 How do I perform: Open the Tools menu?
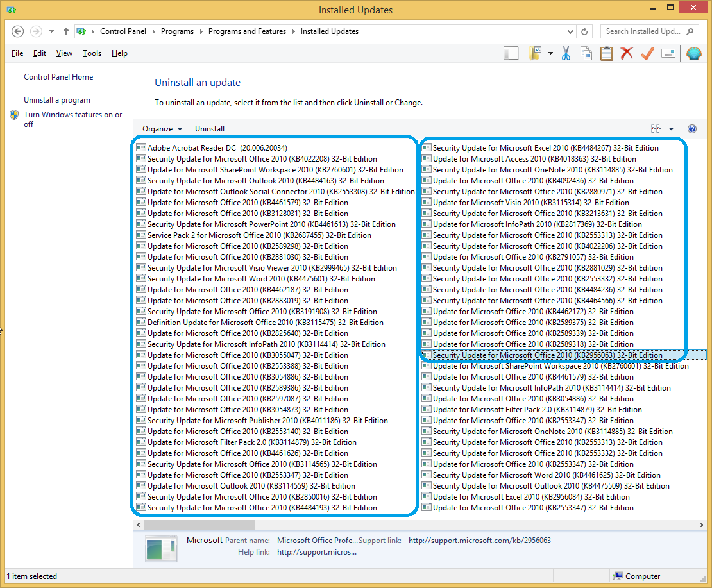[x=91, y=53]
